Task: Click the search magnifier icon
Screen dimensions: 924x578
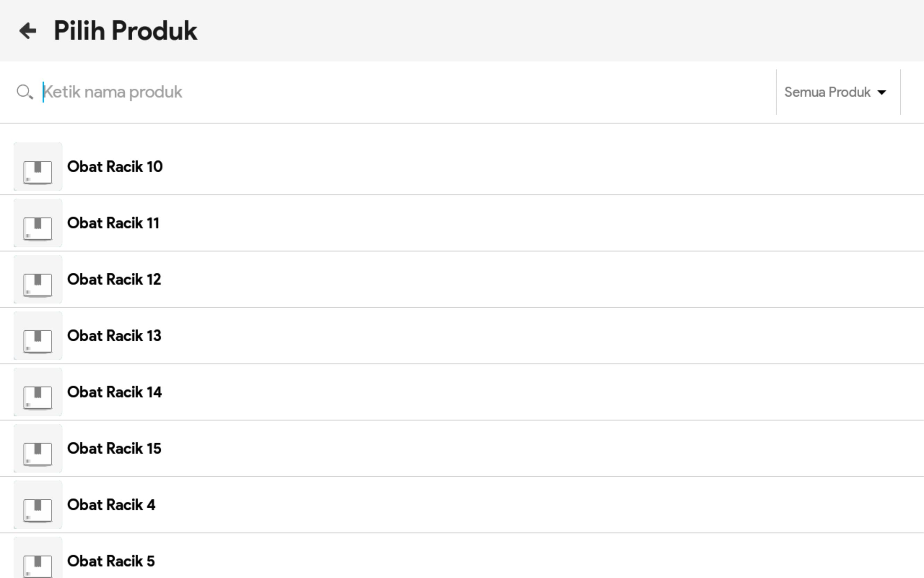Action: 25,92
